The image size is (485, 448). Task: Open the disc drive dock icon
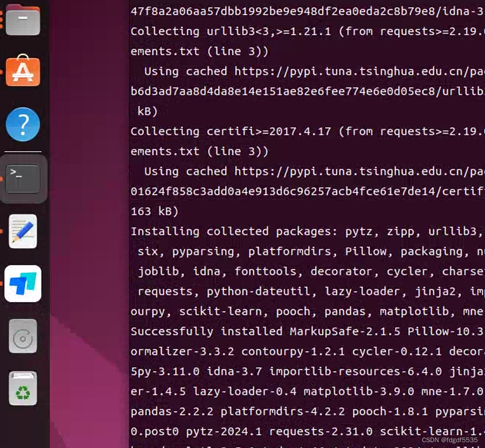point(23,336)
